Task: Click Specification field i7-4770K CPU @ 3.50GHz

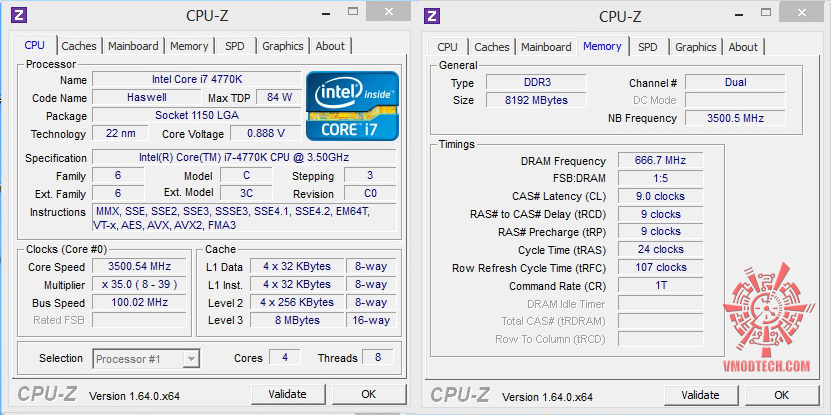Action: point(244,157)
